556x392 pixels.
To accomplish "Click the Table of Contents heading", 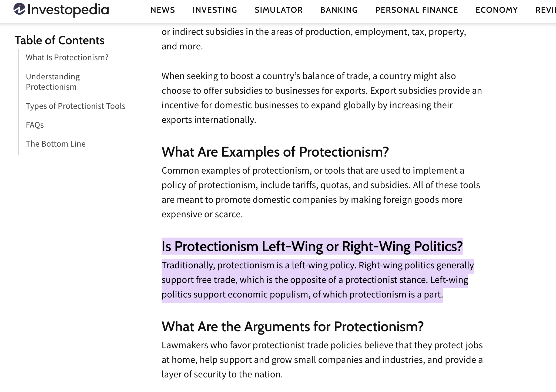I will (x=59, y=40).
